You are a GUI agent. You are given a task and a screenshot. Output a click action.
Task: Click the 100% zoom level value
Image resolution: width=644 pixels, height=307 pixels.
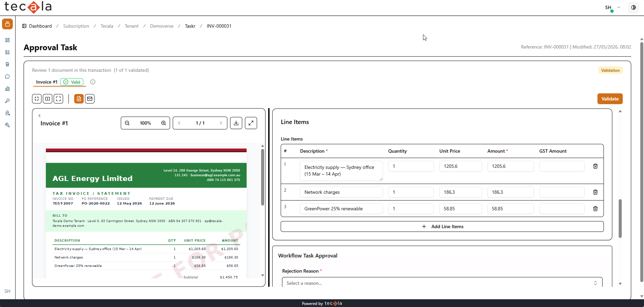tap(145, 123)
